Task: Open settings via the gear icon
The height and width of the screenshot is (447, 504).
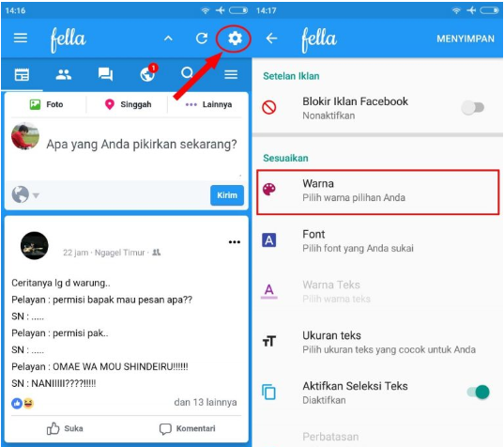Action: [x=235, y=39]
